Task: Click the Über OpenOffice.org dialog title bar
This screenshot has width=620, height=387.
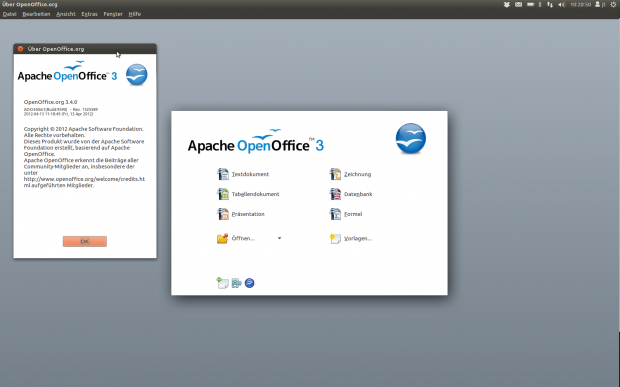Action: click(x=85, y=49)
